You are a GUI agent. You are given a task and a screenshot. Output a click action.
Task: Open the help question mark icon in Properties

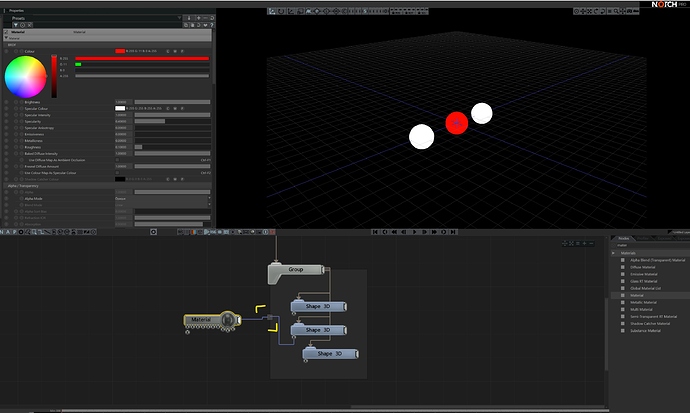tap(212, 25)
